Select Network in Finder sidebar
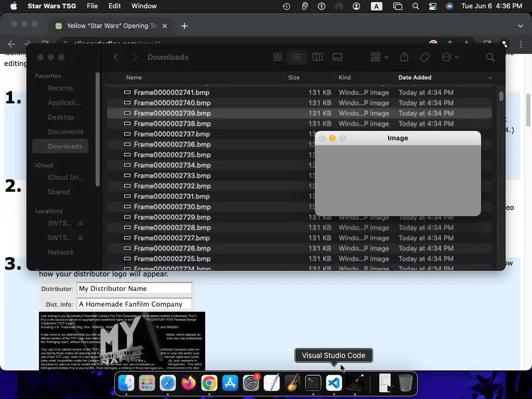The height and width of the screenshot is (399, 532). (x=60, y=252)
